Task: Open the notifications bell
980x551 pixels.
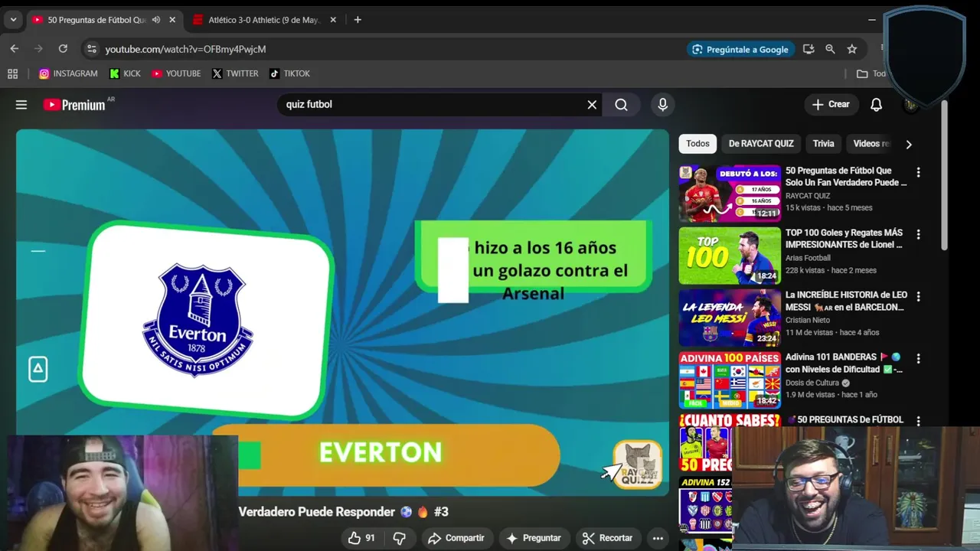Action: tap(877, 105)
